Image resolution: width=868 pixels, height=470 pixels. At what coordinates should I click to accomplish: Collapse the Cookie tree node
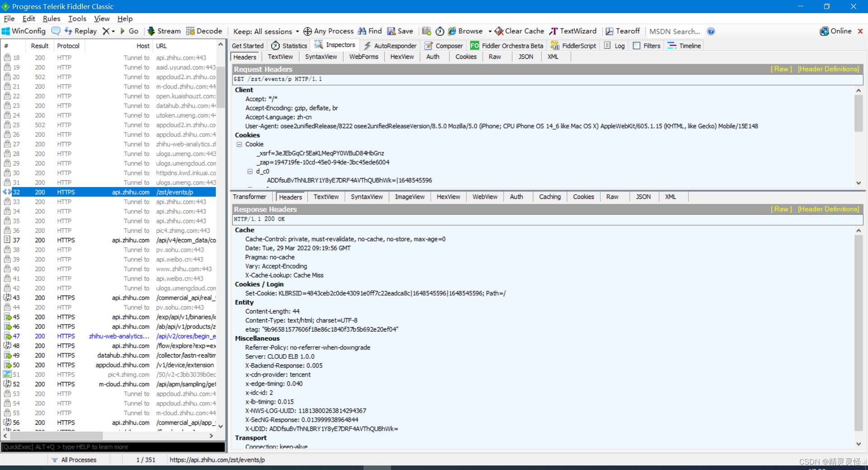[x=239, y=145]
